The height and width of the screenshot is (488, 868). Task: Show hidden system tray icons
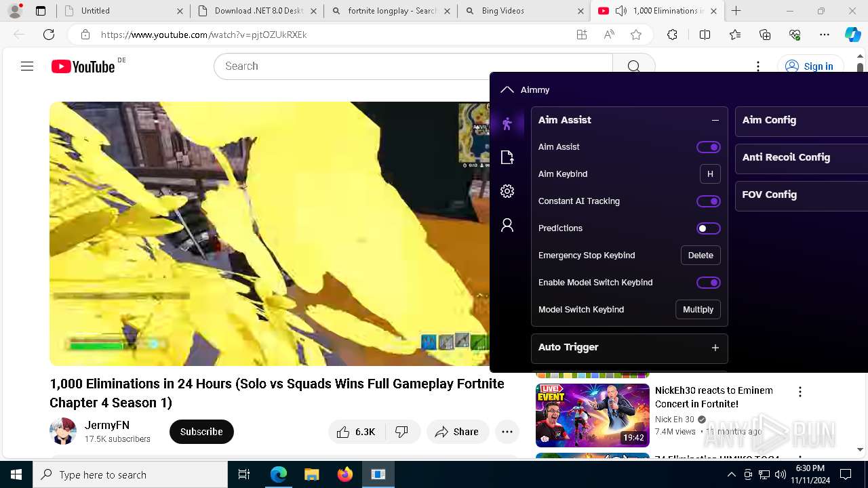pos(731,474)
